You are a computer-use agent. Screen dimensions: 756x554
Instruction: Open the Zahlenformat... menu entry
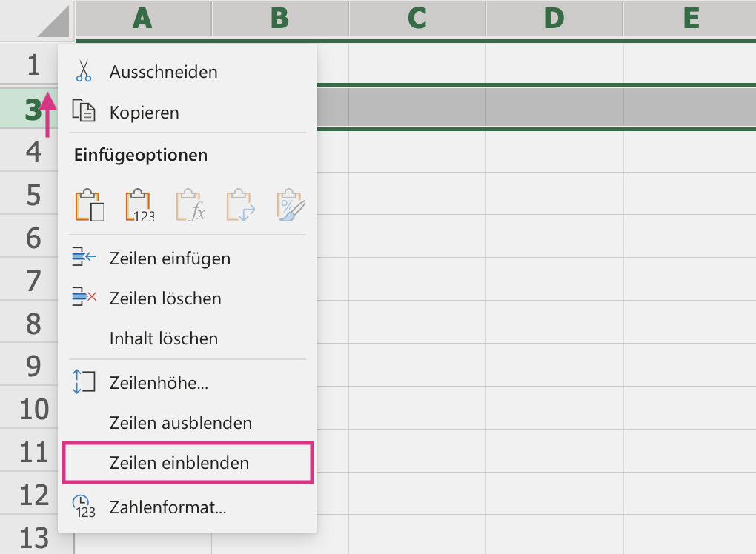(167, 507)
